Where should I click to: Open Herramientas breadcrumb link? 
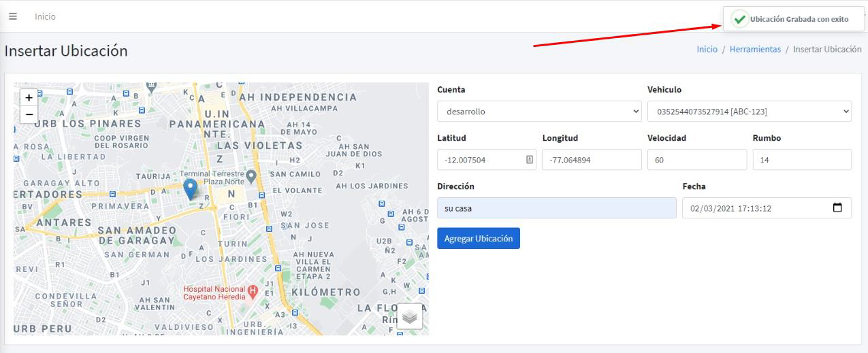point(755,50)
